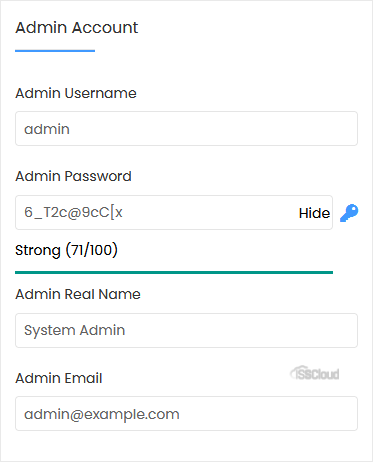Select the Admin Real Name field
373x462 pixels.
click(186, 330)
